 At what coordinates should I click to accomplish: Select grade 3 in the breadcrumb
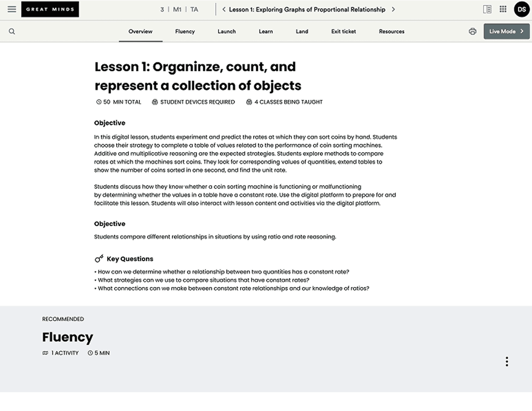point(162,9)
